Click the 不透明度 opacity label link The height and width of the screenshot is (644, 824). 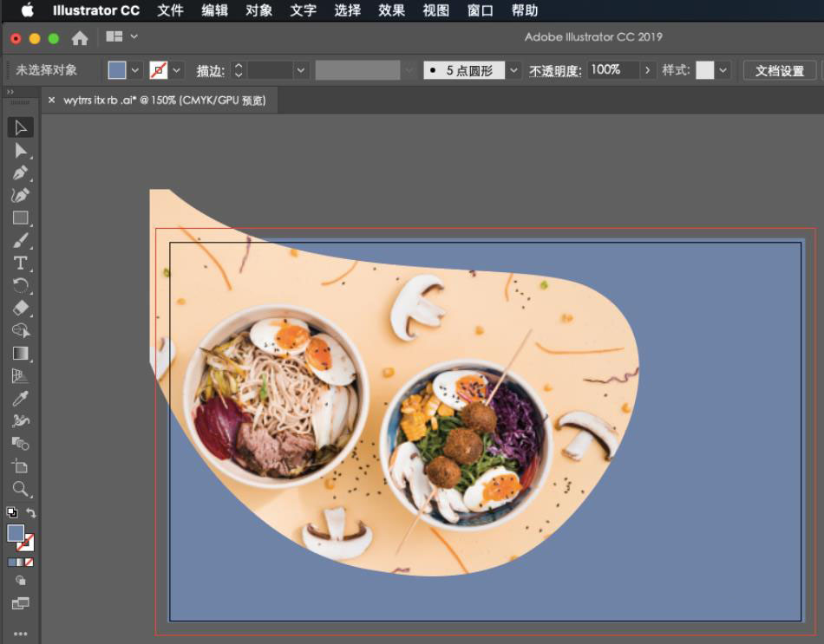[555, 70]
